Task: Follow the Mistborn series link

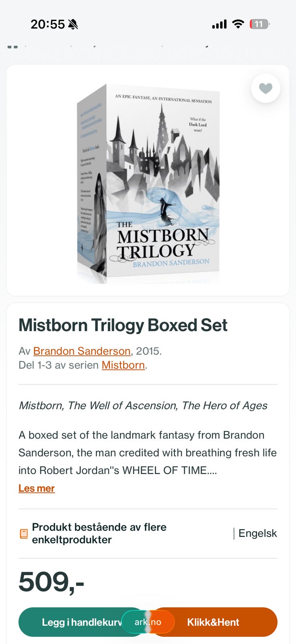Action: (x=123, y=365)
